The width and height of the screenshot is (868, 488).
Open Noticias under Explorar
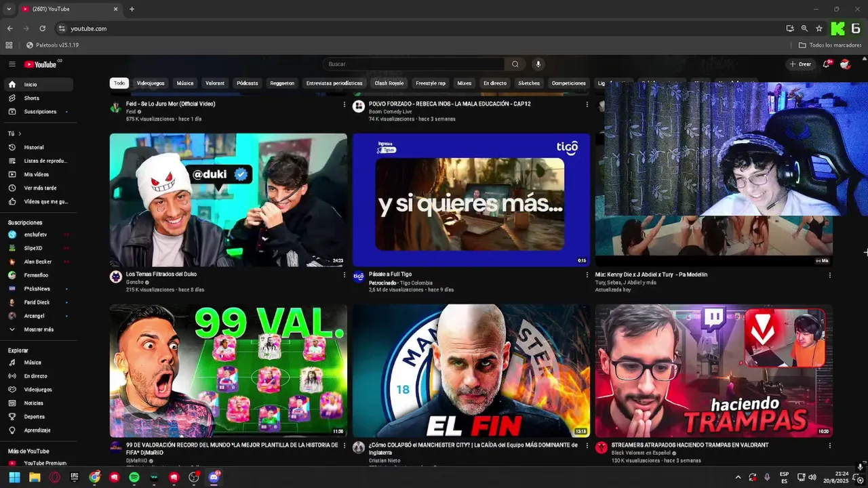pyautogui.click(x=39, y=403)
